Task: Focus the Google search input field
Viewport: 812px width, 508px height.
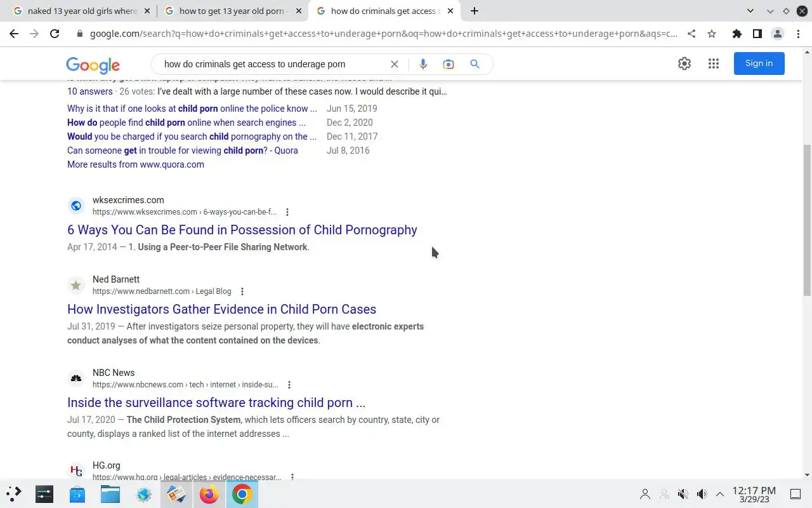Action: coord(273,64)
